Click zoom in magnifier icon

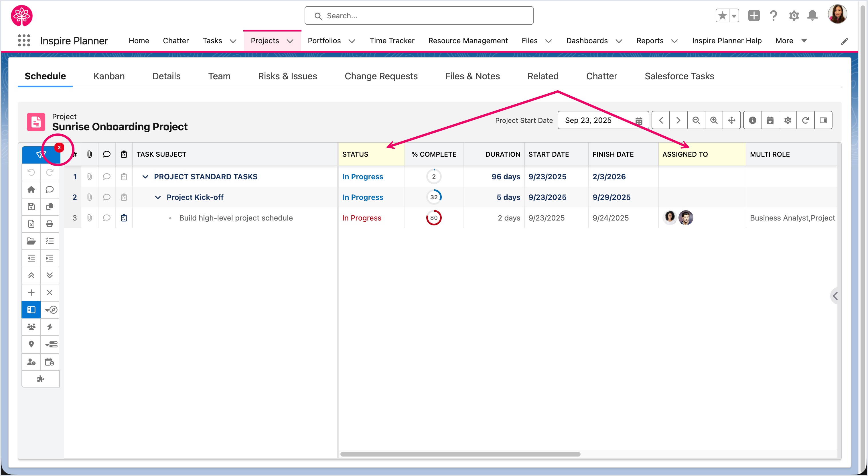(x=714, y=120)
